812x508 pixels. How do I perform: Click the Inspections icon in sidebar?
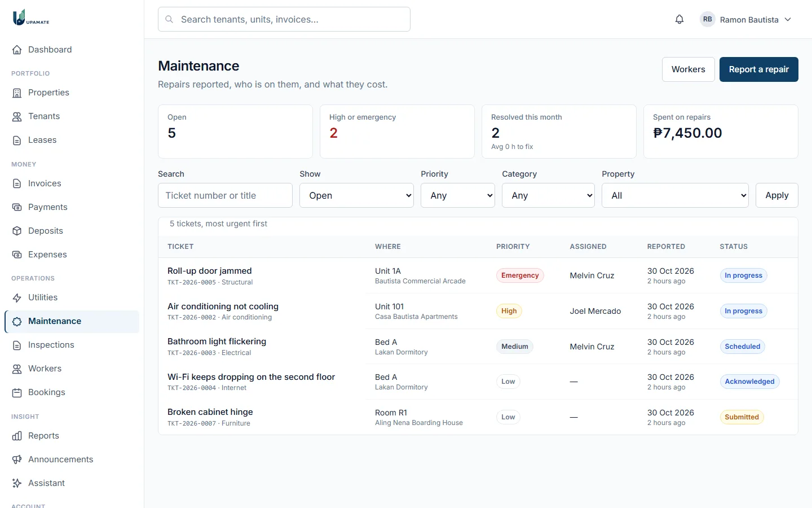pos(17,345)
